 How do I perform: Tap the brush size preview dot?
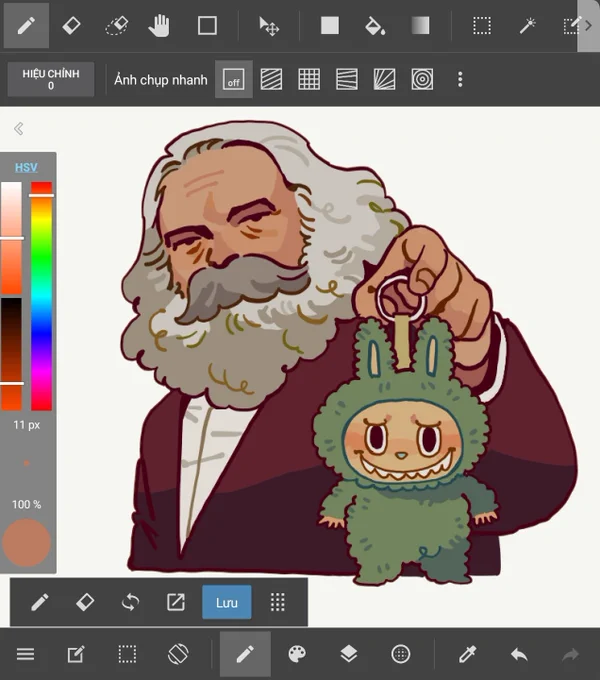coord(26,463)
